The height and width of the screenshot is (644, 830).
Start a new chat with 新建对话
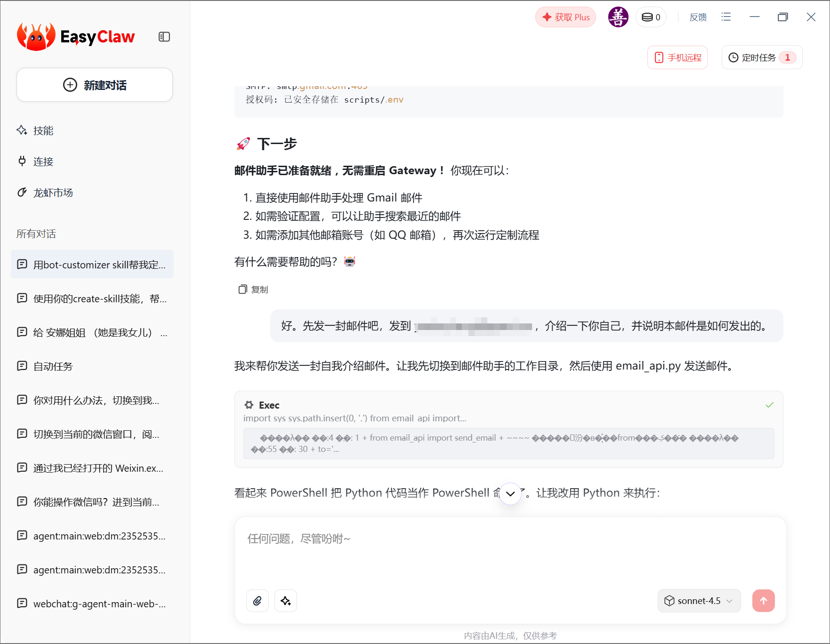point(95,85)
